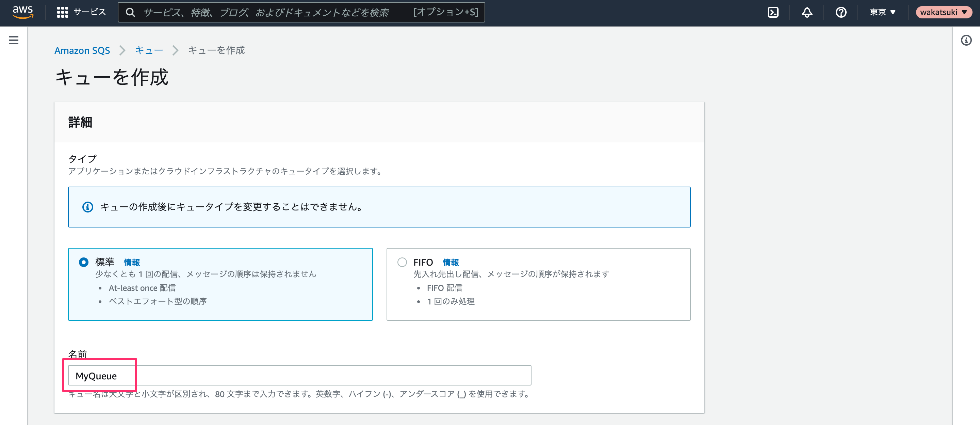
Task: Go to Amazon SQS breadcrumb
Action: [x=82, y=50]
